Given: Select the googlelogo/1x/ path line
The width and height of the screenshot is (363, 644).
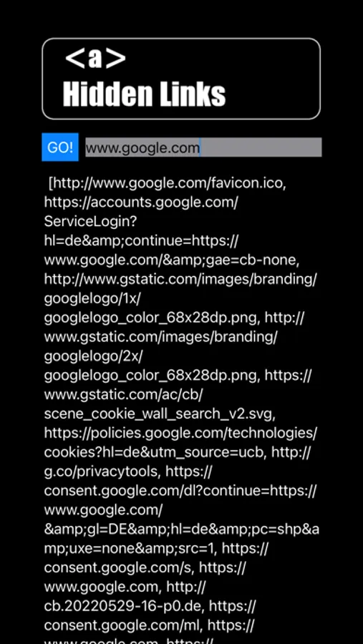Looking at the screenshot, I should pos(92,298).
